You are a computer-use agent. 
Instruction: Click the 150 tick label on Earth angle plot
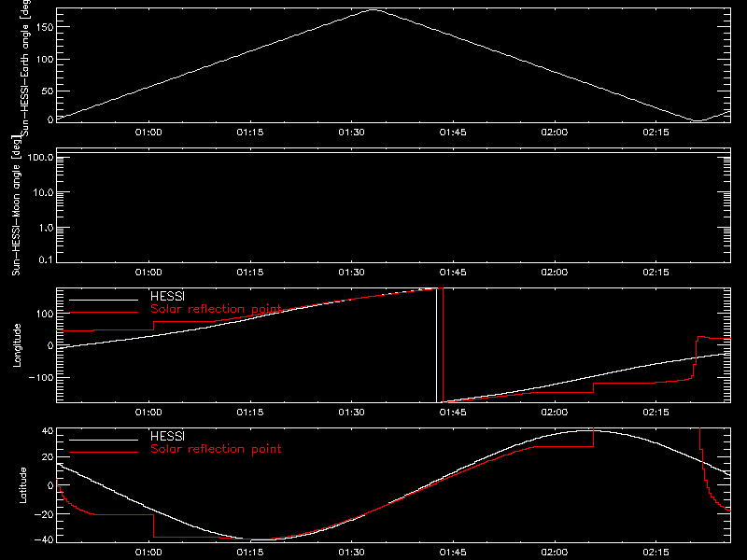[x=44, y=27]
